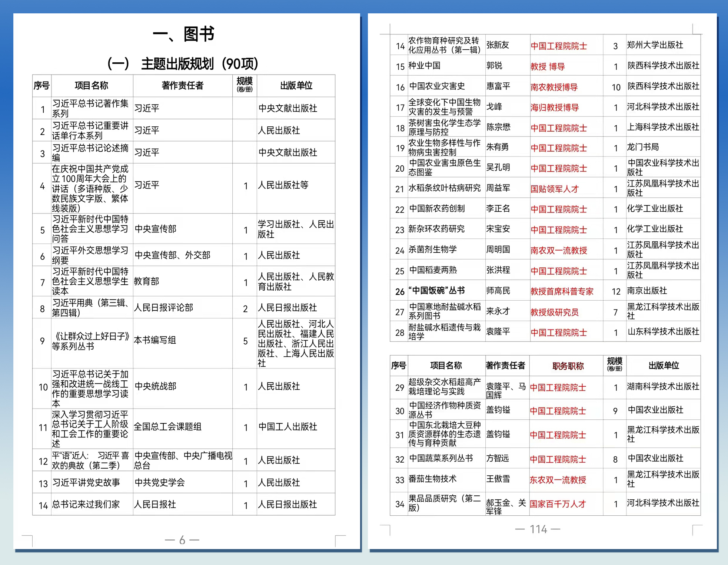
Task: Select the '中央文献出版社' cell in row 1
Action: 288,108
